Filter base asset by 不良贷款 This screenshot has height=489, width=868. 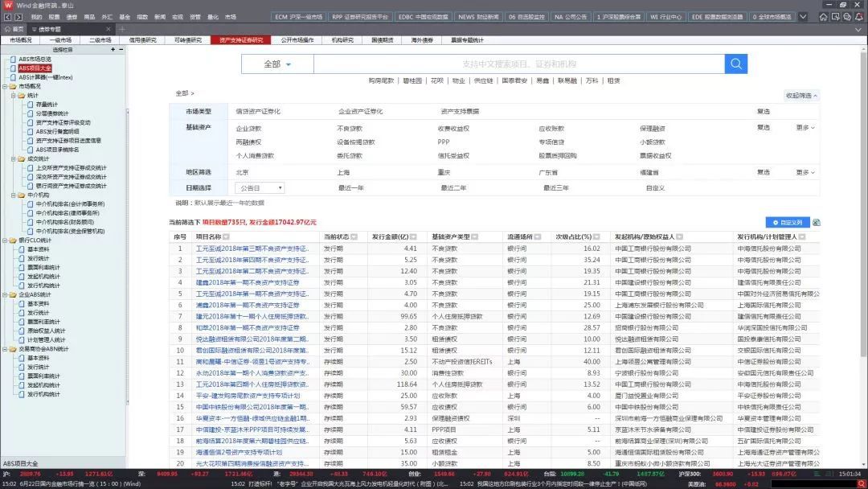click(x=350, y=128)
